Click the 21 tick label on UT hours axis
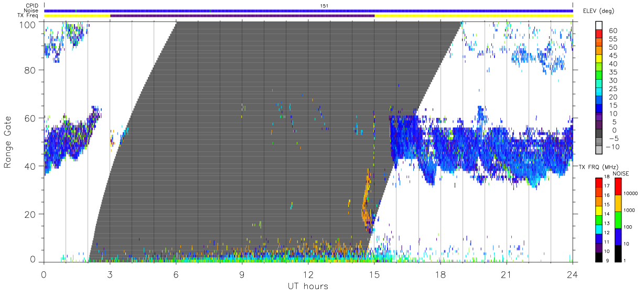Viewport: 644px width, 297px height. (x=507, y=274)
